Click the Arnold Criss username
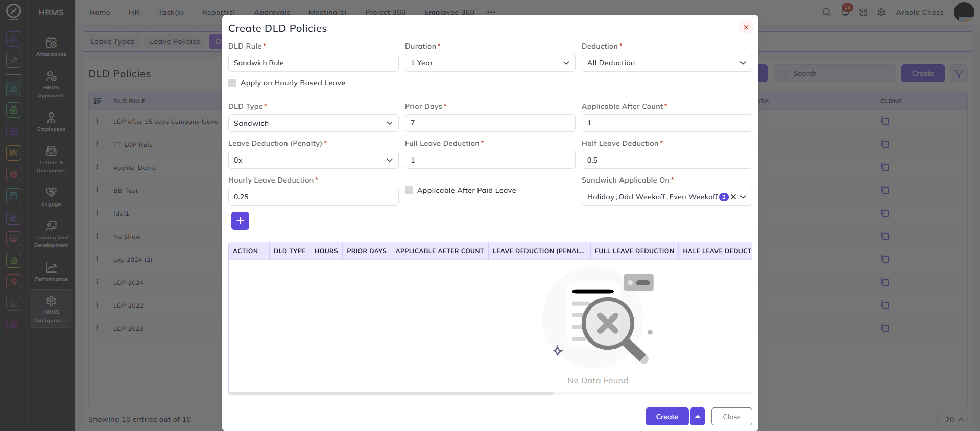 click(x=920, y=12)
